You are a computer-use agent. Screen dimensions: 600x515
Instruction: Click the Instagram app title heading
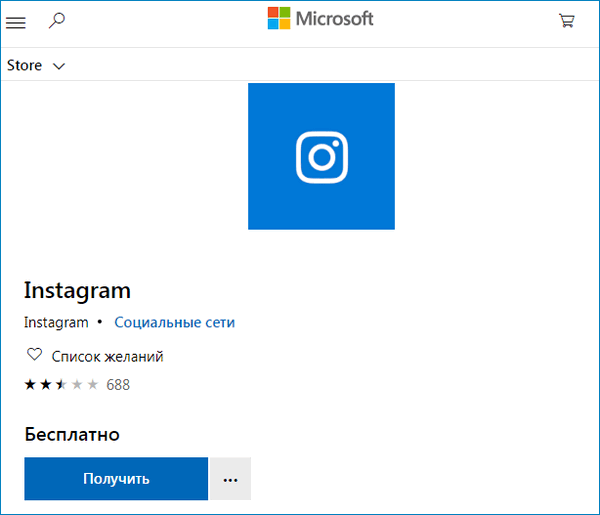77,291
